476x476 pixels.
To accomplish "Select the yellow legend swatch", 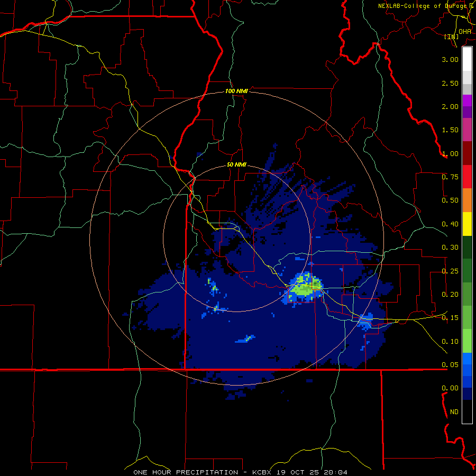I will tap(467, 224).
